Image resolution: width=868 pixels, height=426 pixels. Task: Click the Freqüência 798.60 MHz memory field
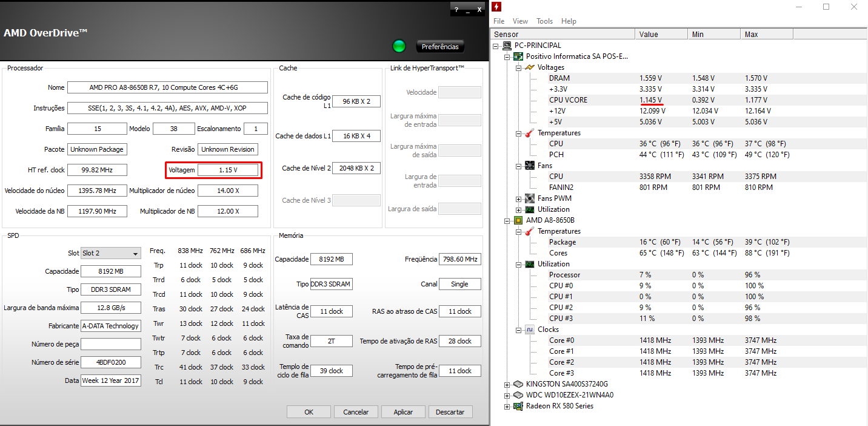tap(460, 259)
